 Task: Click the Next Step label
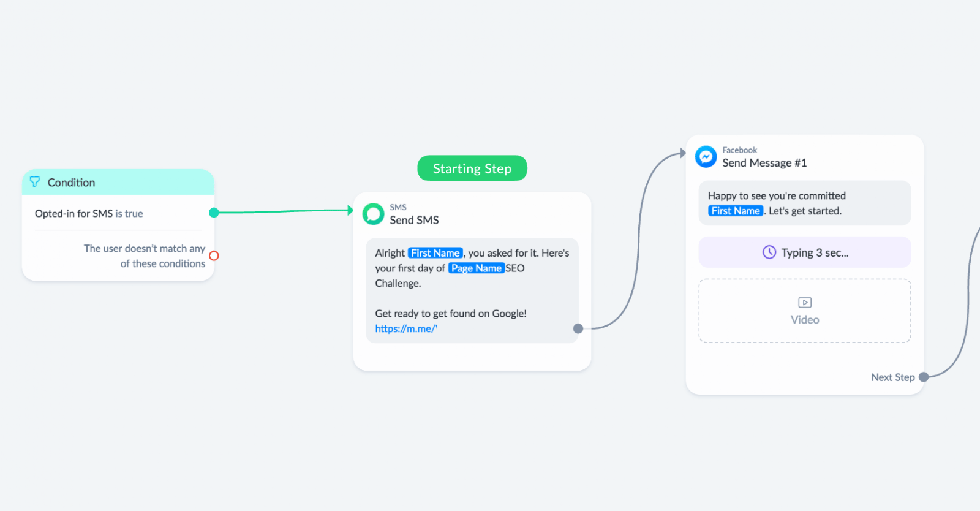coord(892,377)
